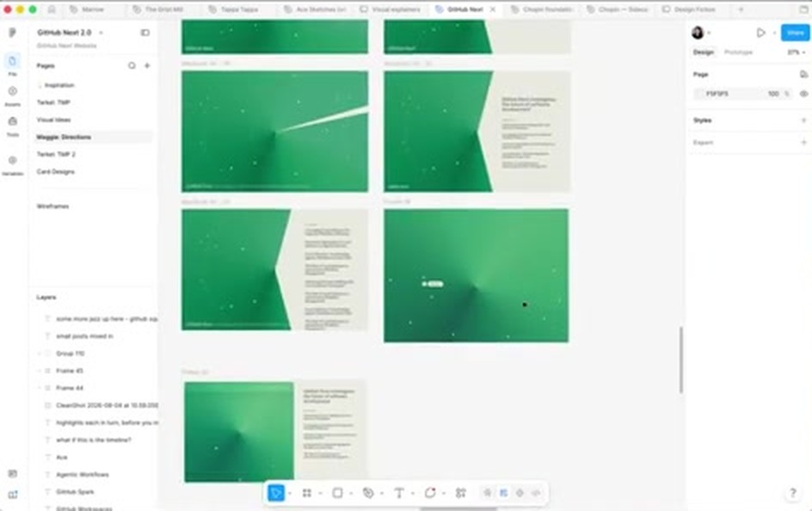Select the Text tool
The height and width of the screenshot is (511, 812).
(x=399, y=493)
